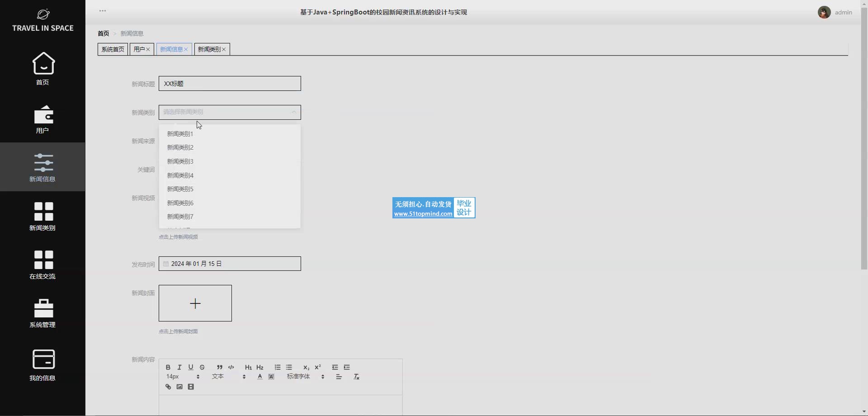Insert a blockquote

click(219, 367)
